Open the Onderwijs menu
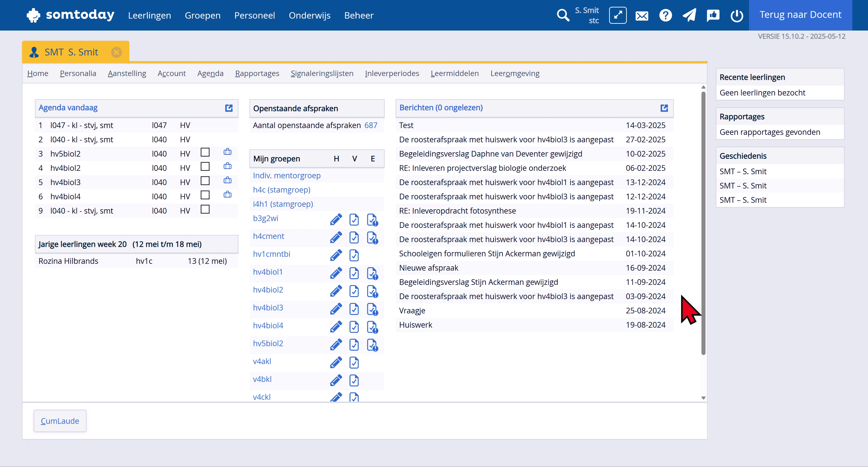This screenshot has height=467, width=868. (310, 16)
